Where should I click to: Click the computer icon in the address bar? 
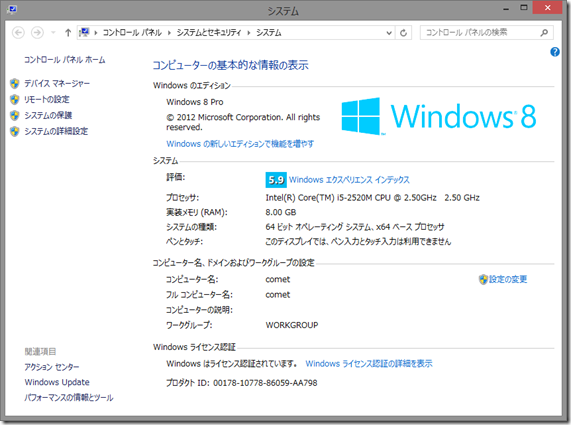(x=84, y=32)
